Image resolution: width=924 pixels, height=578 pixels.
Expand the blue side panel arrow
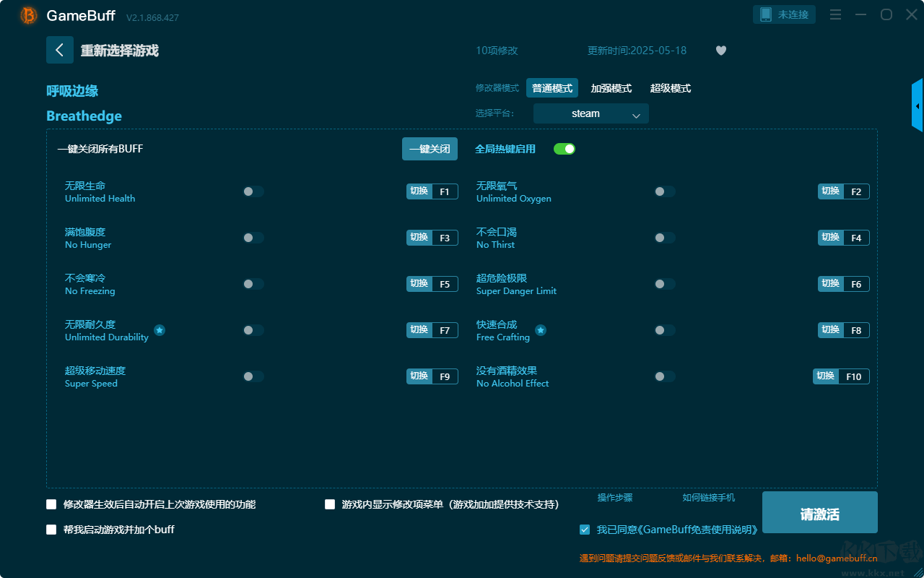[917, 106]
